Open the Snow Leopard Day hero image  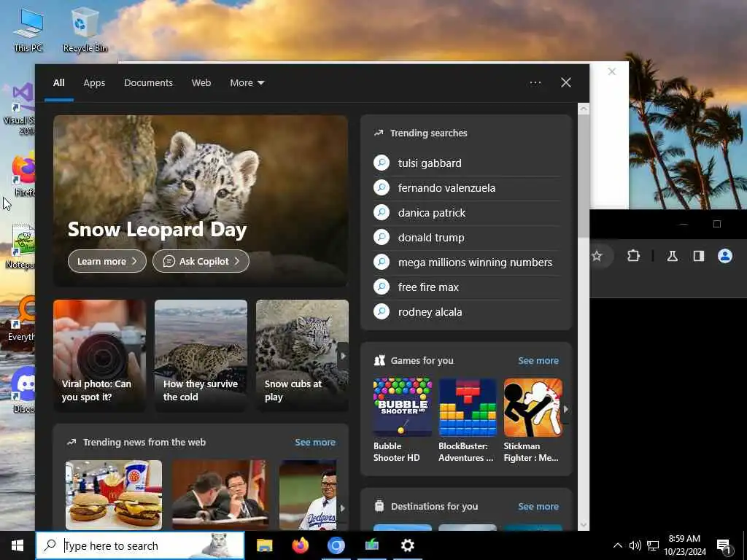pyautogui.click(x=201, y=201)
